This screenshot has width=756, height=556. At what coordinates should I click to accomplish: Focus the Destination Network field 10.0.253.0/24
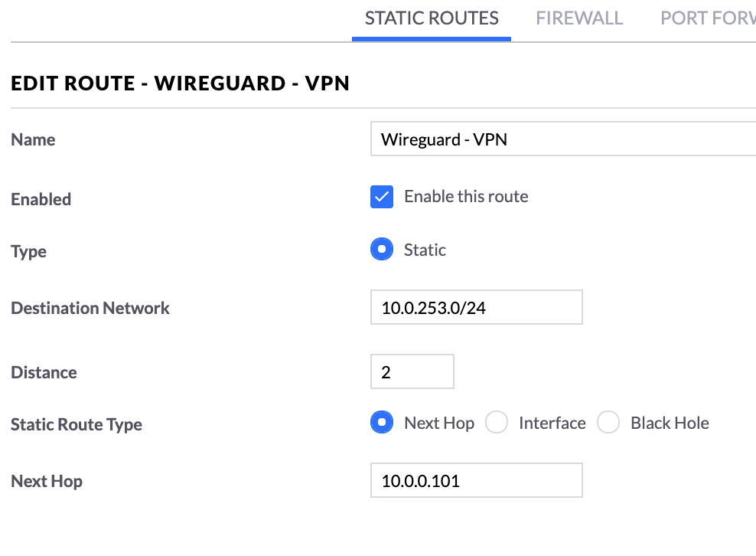click(x=477, y=307)
